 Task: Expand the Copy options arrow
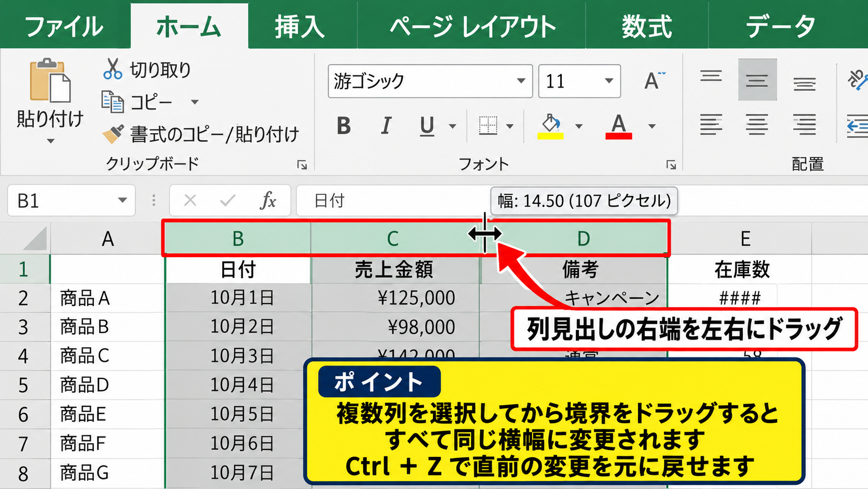point(195,102)
